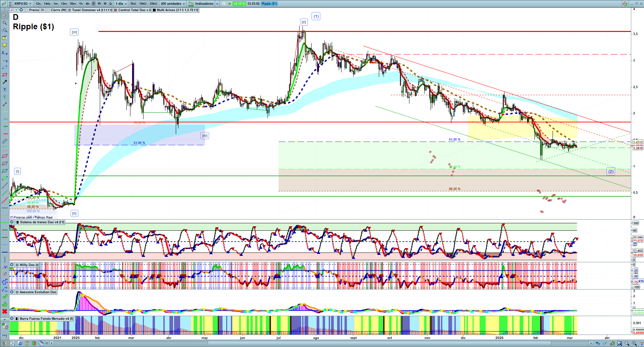Toggle the Precio checkbox
The image size is (644, 347).
27,10
